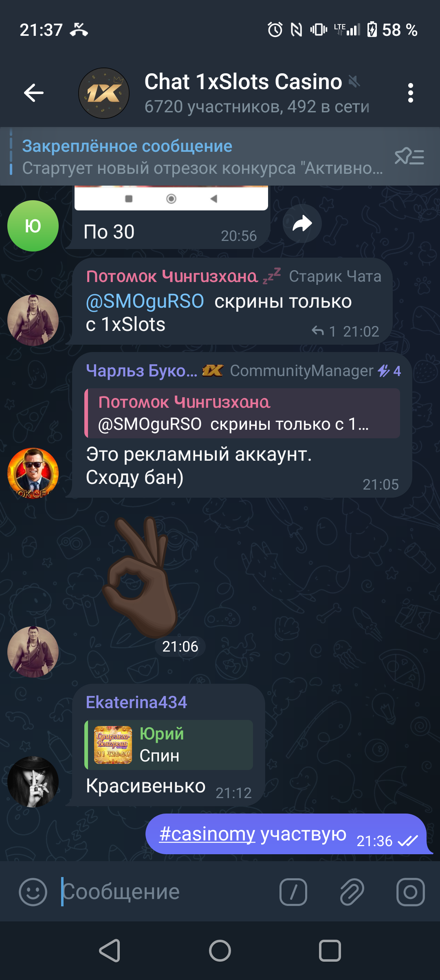The height and width of the screenshot is (980, 440).
Task: Tap the forward arrow beside 'По 30' message
Action: pos(302,223)
